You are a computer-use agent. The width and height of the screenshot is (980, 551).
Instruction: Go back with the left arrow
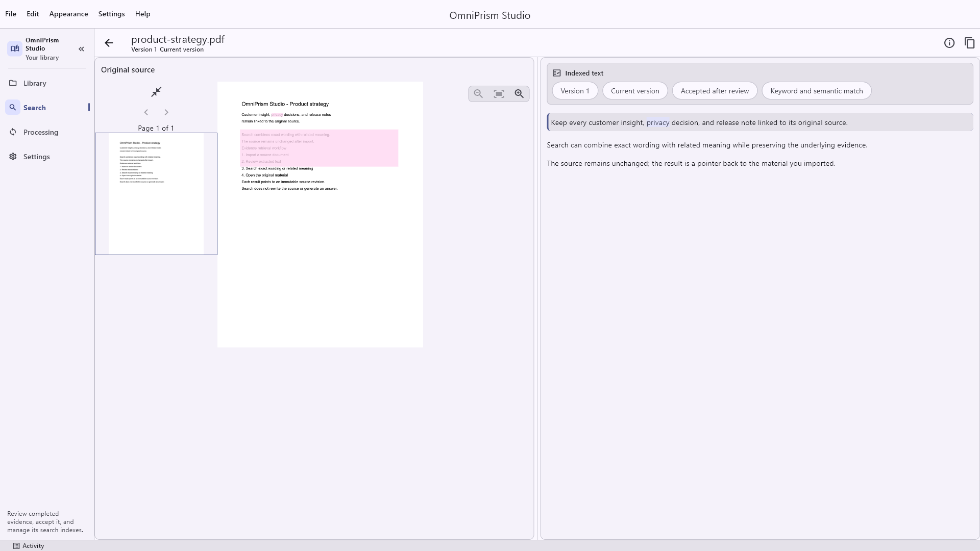point(109,43)
